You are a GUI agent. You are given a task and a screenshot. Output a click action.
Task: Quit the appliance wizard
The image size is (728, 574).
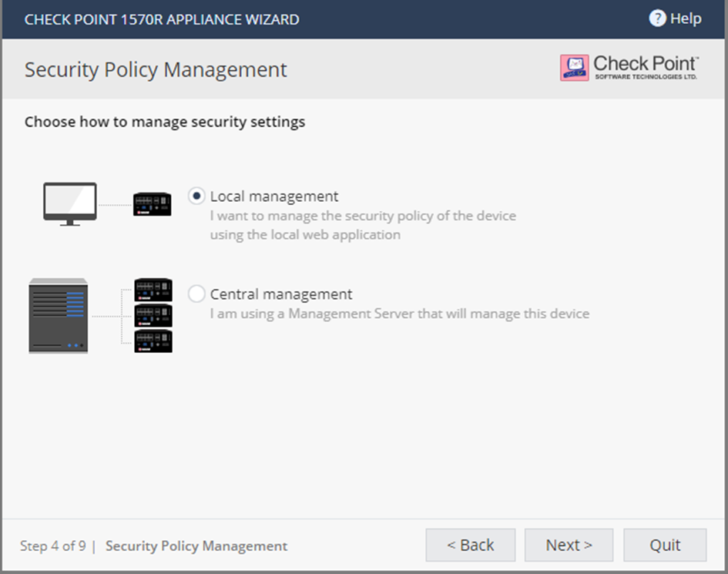click(x=665, y=545)
